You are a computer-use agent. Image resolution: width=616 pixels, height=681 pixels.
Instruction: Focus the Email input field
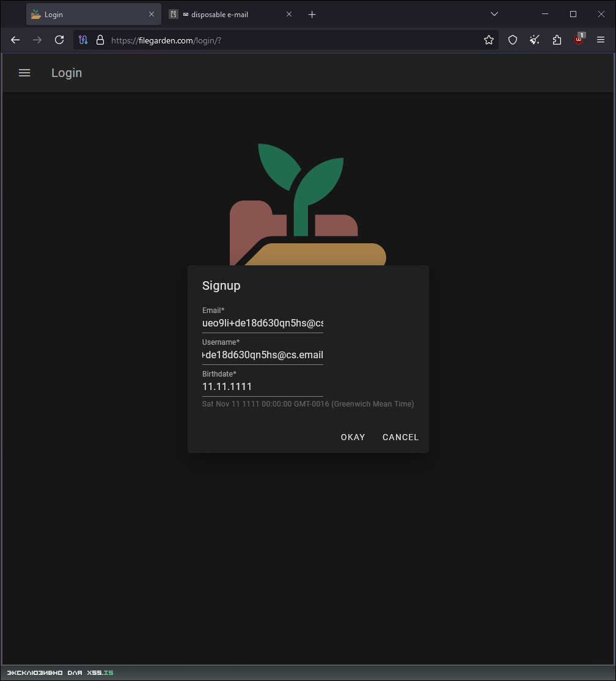(x=263, y=323)
